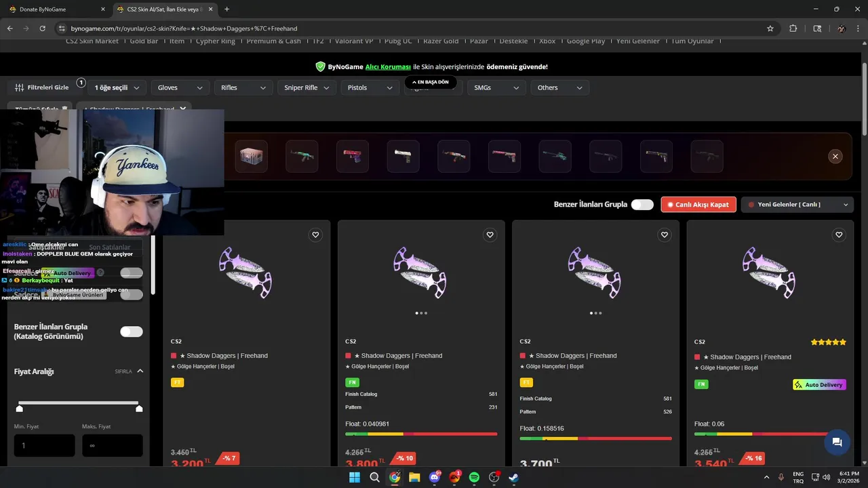The height and width of the screenshot is (488, 868).
Task: Open Sniper Rifle filter dropdown
Action: [x=307, y=87]
